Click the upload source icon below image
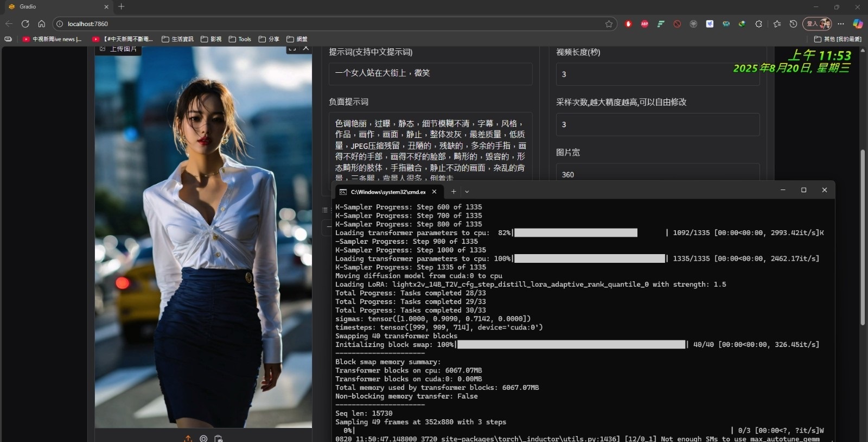The image size is (868, 442). tap(188, 438)
